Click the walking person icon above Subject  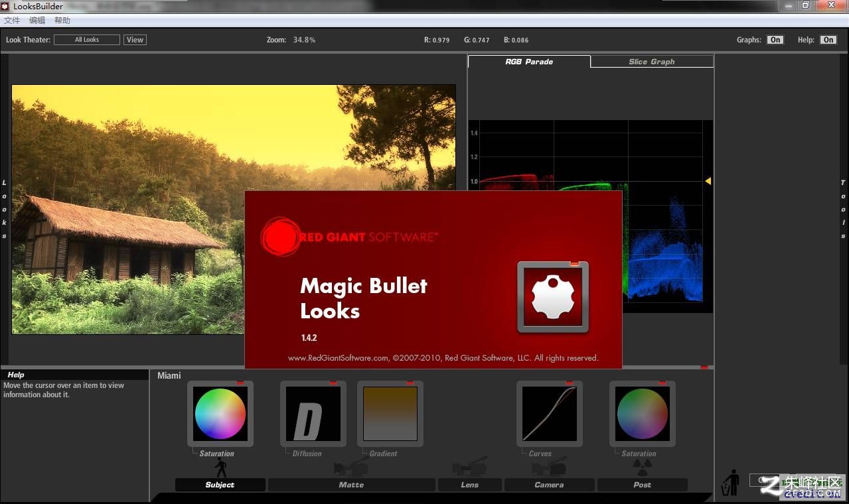point(221,468)
